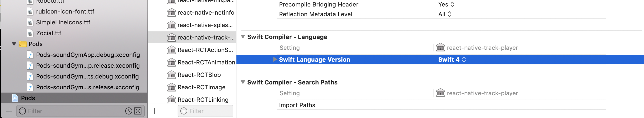Click the react-native-netinfo target icon
644x118 pixels.
pyautogui.click(x=171, y=12)
